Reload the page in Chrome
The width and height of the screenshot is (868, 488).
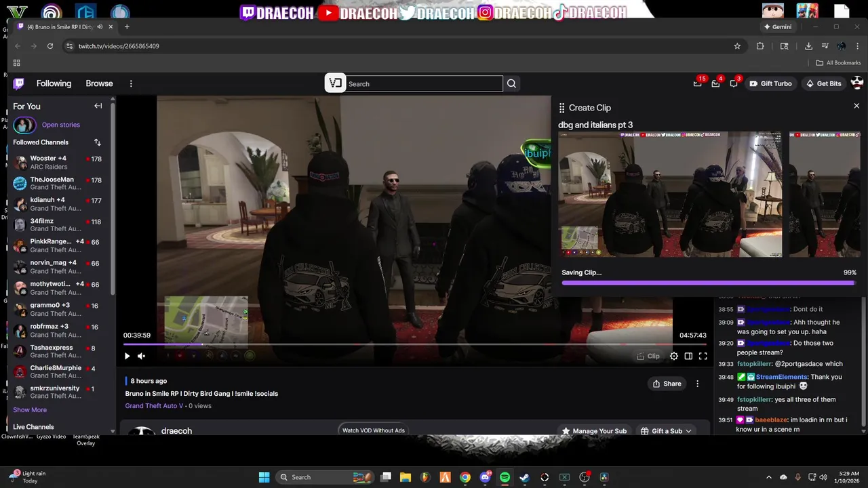50,46
